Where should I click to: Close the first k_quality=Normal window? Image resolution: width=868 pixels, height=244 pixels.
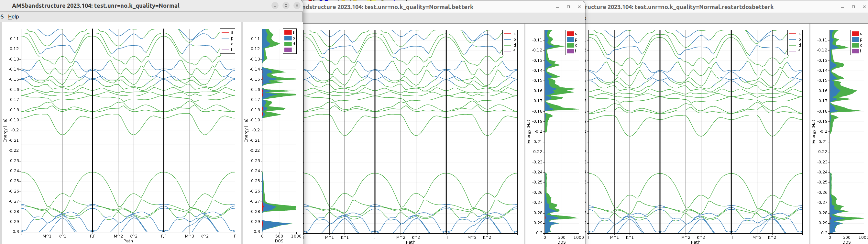pos(297,6)
